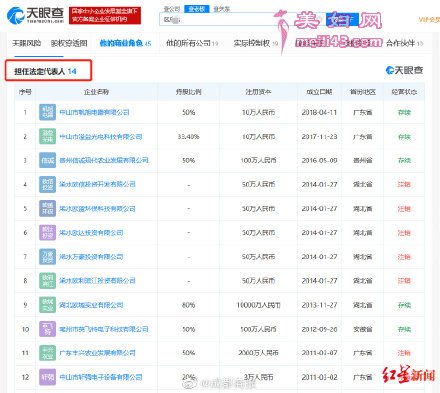Click the 33.40% shareholding cell
Image resolution: width=440 pixels, height=393 pixels.
click(x=189, y=137)
